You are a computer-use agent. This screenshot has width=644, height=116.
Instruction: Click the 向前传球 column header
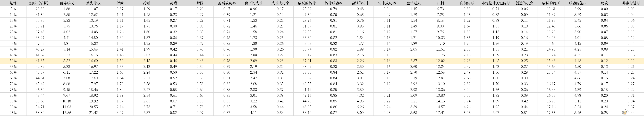tap(467, 3)
